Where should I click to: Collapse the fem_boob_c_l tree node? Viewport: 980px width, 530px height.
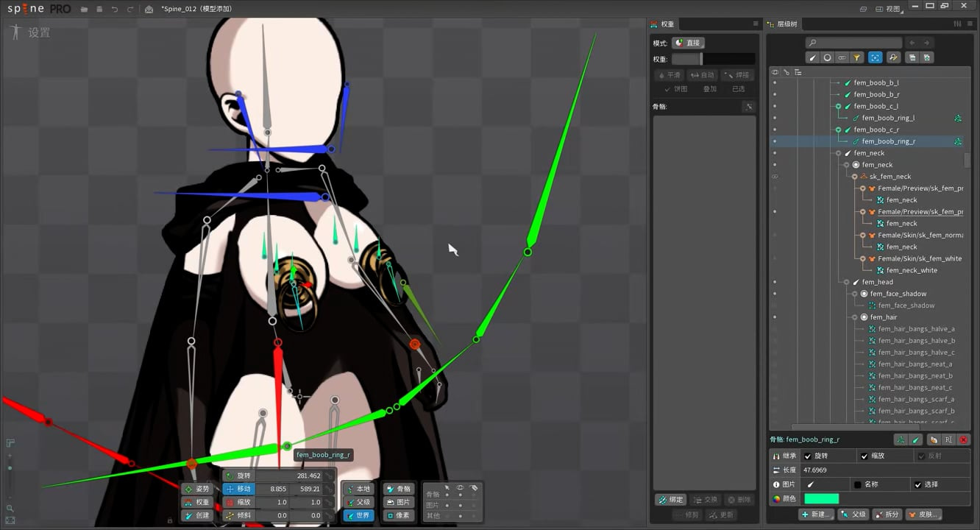coord(838,107)
